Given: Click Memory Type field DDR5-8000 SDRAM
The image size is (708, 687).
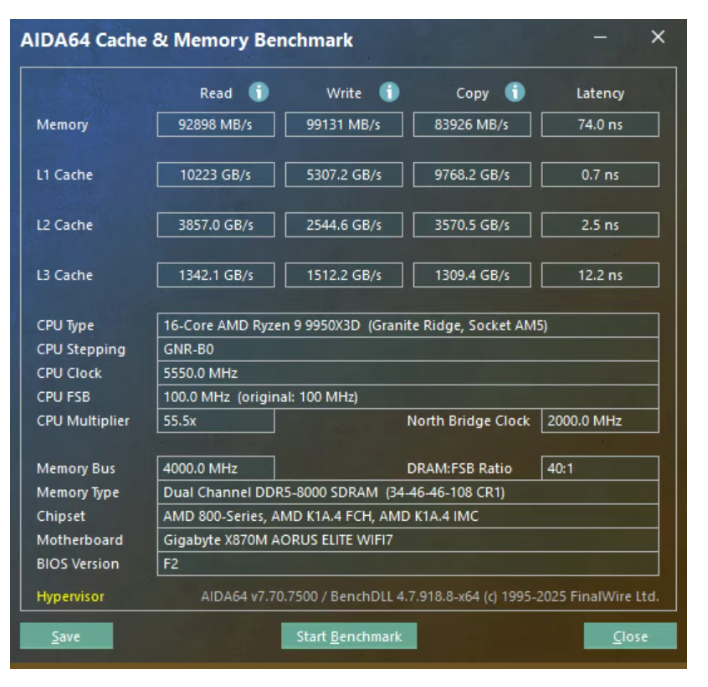Looking at the screenshot, I should (x=408, y=492).
